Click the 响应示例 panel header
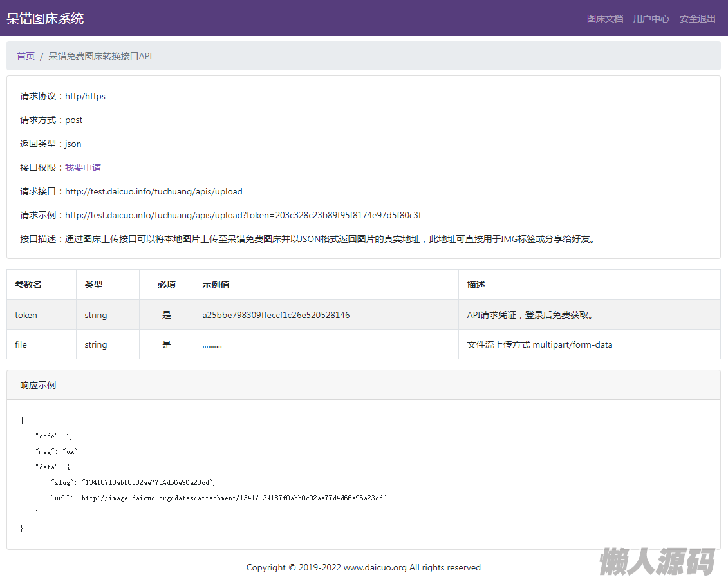Image resolution: width=728 pixels, height=584 pixels. pyautogui.click(x=38, y=385)
